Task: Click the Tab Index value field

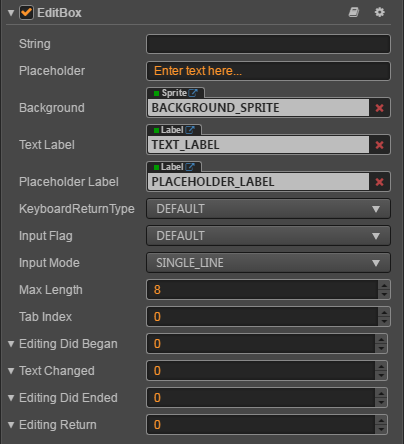Action: coord(262,317)
